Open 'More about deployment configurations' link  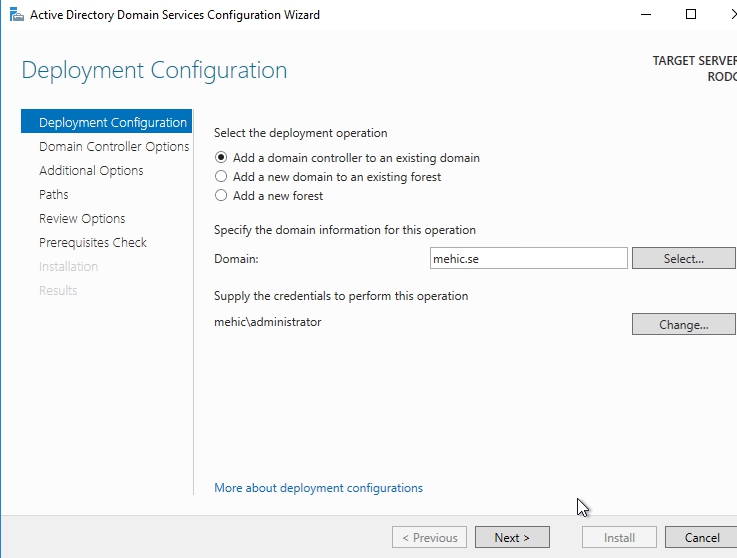[318, 488]
